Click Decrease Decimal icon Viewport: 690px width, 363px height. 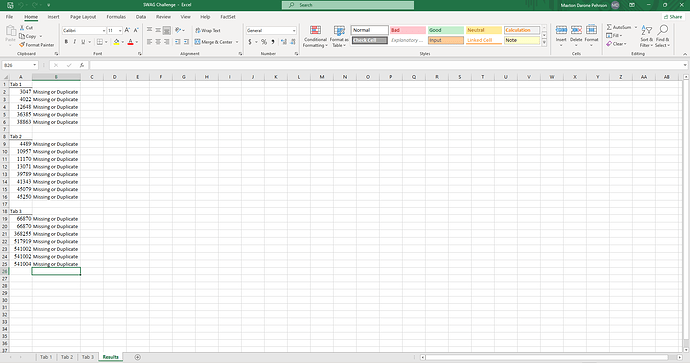(x=293, y=42)
